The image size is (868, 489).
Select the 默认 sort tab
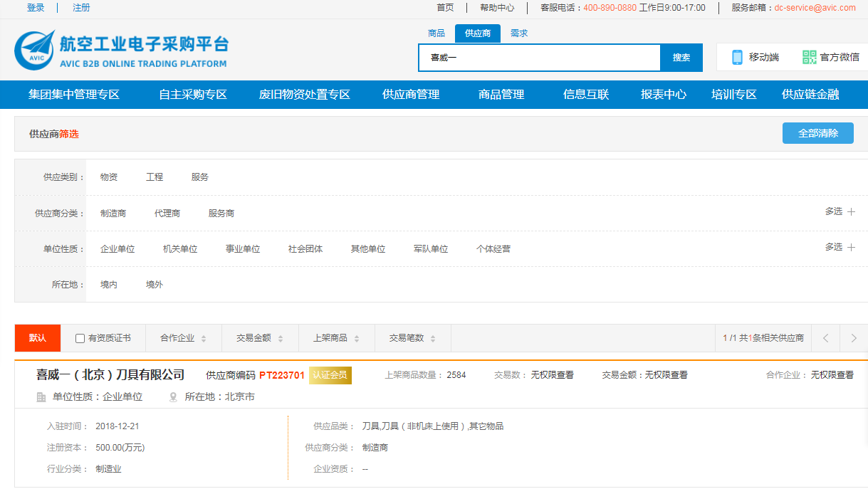pos(38,338)
